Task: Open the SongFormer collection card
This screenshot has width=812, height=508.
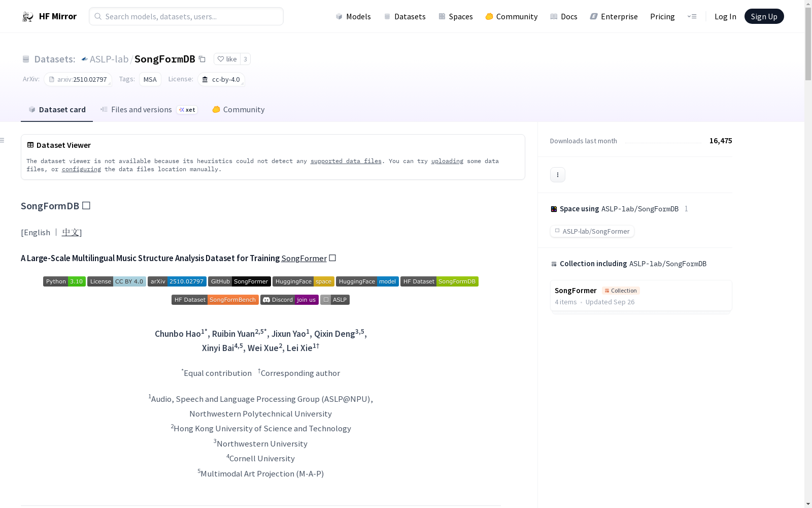Action: (x=641, y=296)
